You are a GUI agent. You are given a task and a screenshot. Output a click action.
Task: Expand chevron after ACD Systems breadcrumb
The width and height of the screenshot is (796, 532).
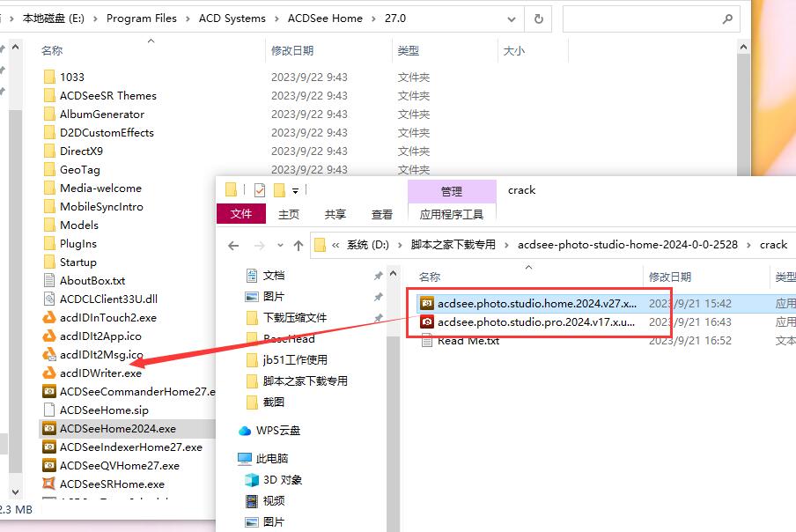[276, 18]
